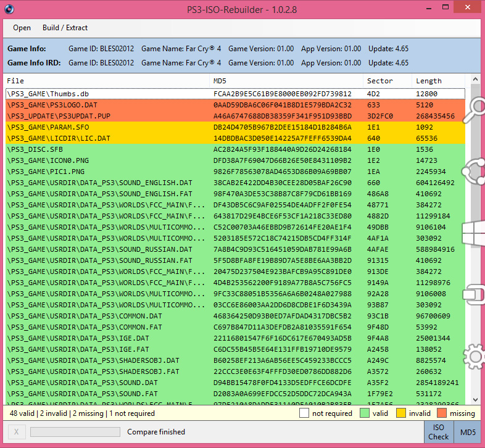Sort by the File column header
This screenshot has width=485, height=448.
[x=107, y=81]
